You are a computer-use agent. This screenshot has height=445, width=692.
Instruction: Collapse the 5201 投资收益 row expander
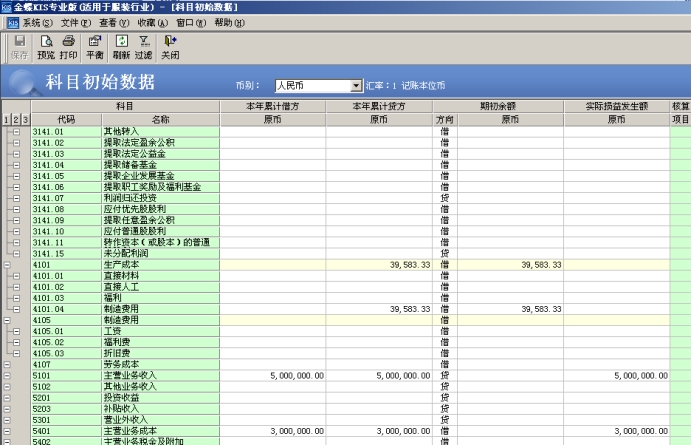pos(7,398)
